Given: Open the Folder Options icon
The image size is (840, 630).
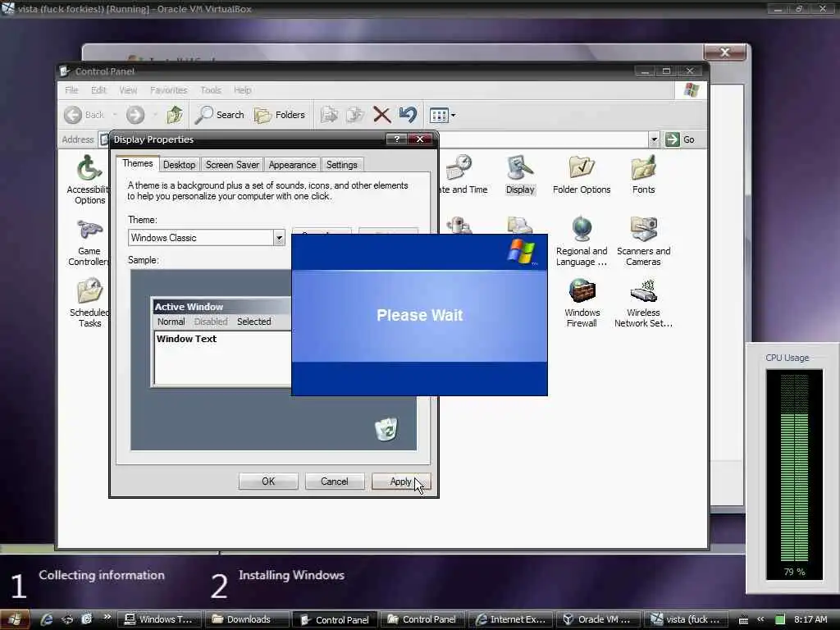Looking at the screenshot, I should 582,175.
